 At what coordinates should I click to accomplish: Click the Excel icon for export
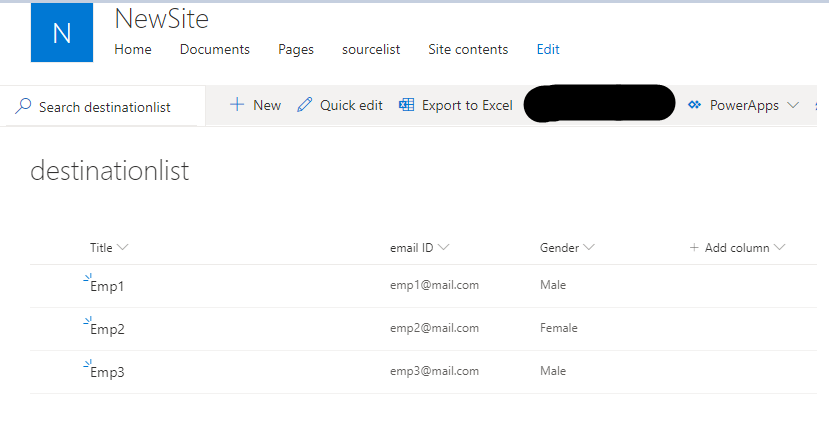click(x=406, y=105)
